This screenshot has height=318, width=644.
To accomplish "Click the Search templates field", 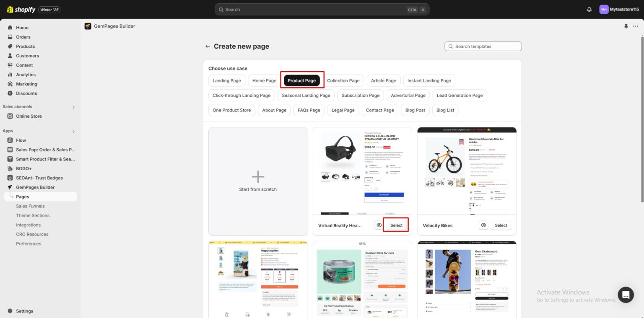I will [x=483, y=46].
